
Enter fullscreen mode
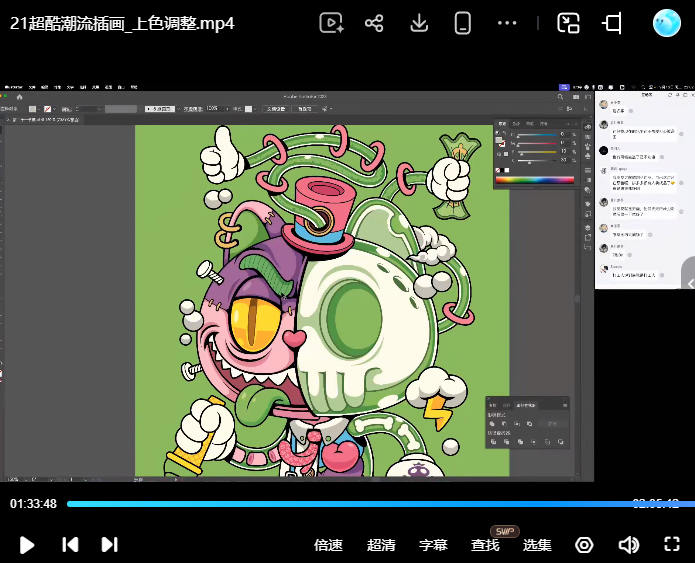[672, 544]
